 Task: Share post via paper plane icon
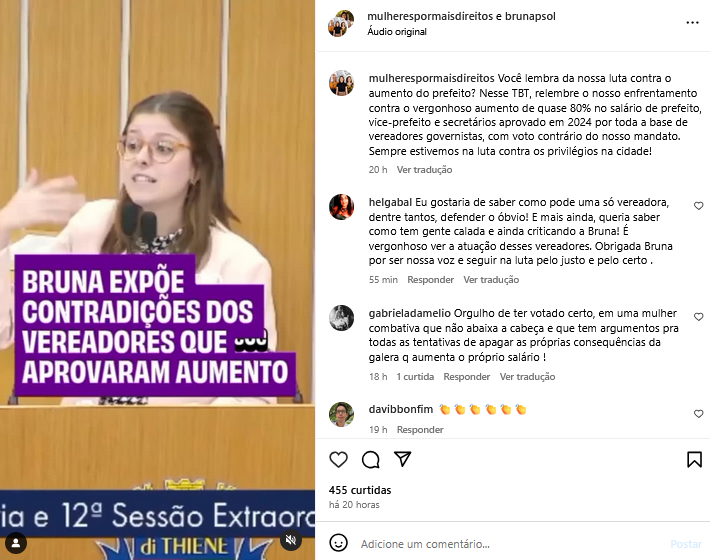pos(402,459)
